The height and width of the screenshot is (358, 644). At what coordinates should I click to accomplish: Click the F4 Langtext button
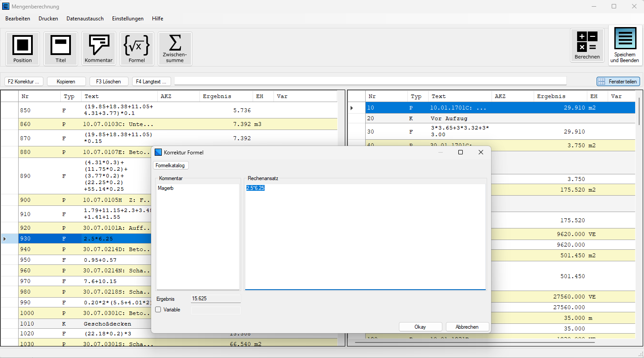click(x=152, y=82)
